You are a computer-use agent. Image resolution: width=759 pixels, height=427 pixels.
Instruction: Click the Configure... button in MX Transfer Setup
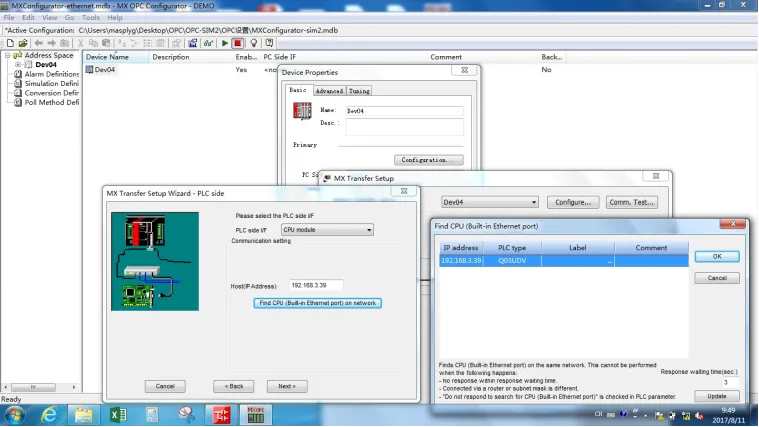click(573, 202)
